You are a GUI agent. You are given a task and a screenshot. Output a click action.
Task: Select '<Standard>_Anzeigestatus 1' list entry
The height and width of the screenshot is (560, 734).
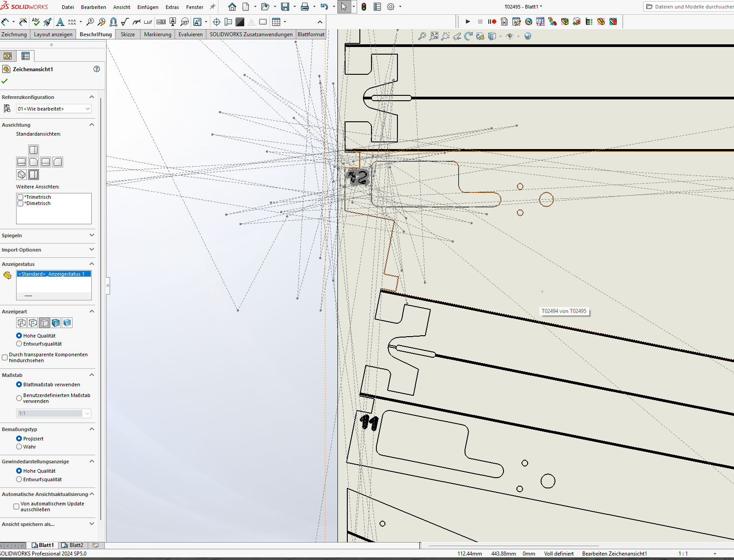(x=54, y=274)
